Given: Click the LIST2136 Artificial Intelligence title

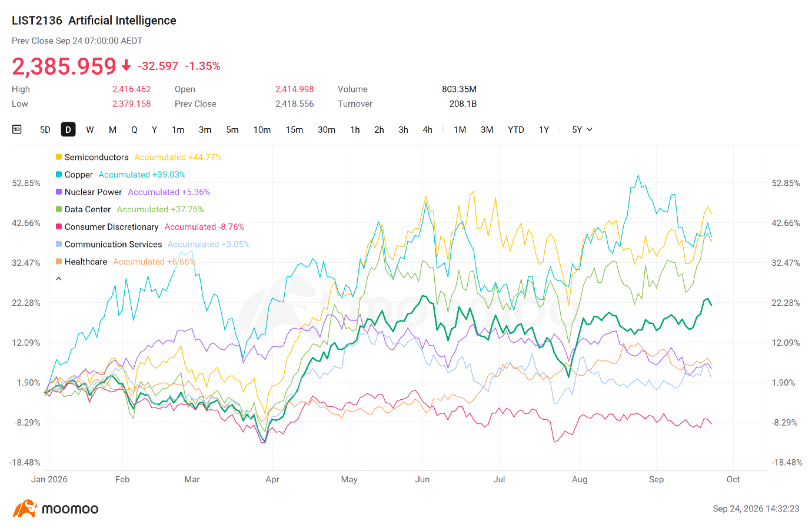Looking at the screenshot, I should pyautogui.click(x=94, y=21).
